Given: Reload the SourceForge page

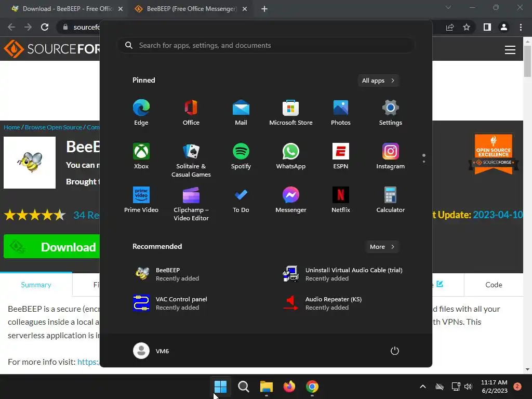Looking at the screenshot, I should point(45,27).
